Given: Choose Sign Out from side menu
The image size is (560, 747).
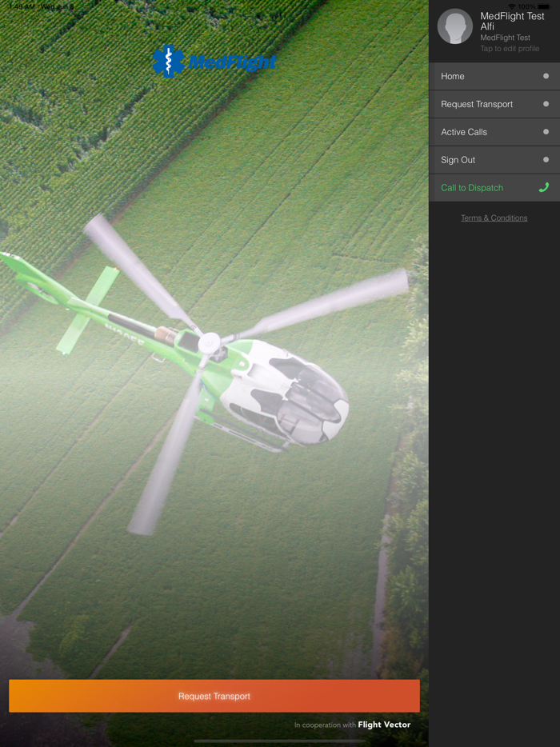Looking at the screenshot, I should (x=494, y=160).
